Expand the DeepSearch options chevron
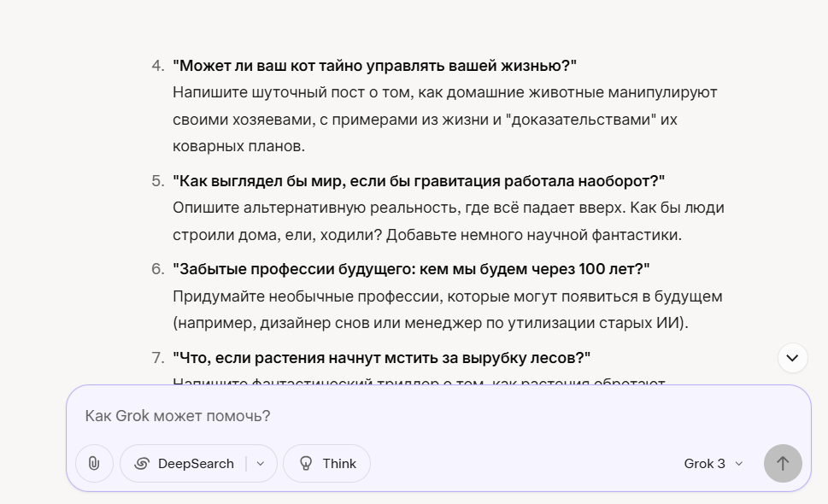The height and width of the screenshot is (504, 828). [261, 463]
